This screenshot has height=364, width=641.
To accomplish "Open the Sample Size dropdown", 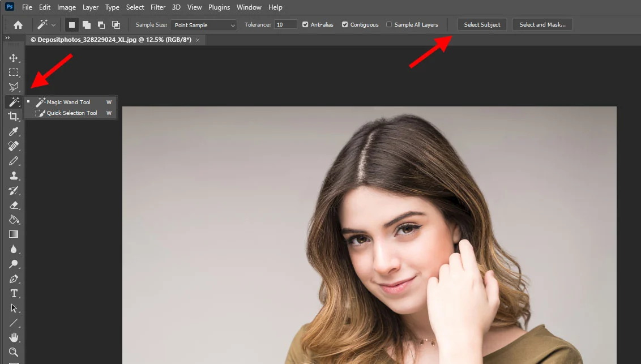I will 204,25.
